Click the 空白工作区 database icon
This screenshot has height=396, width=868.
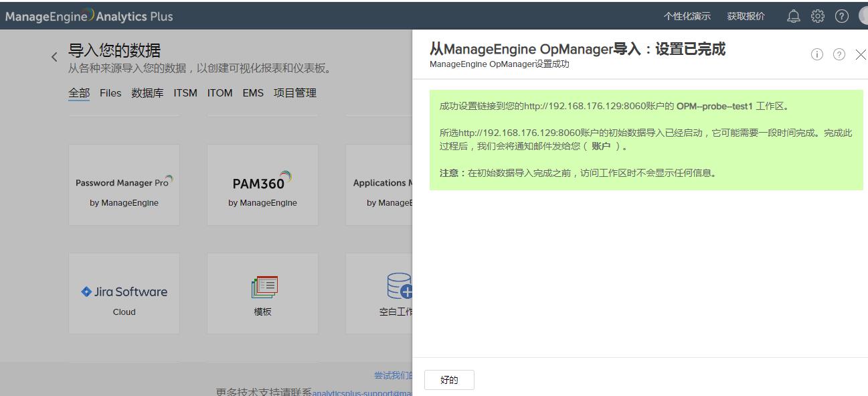point(400,286)
